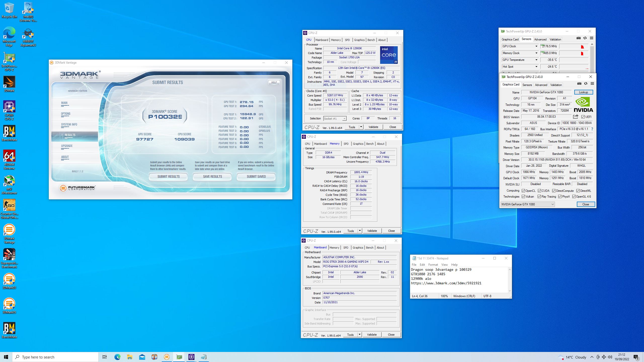The height and width of the screenshot is (362, 644).
Task: Open Superposition Benchmark desktop icon
Action: click(x=9, y=258)
